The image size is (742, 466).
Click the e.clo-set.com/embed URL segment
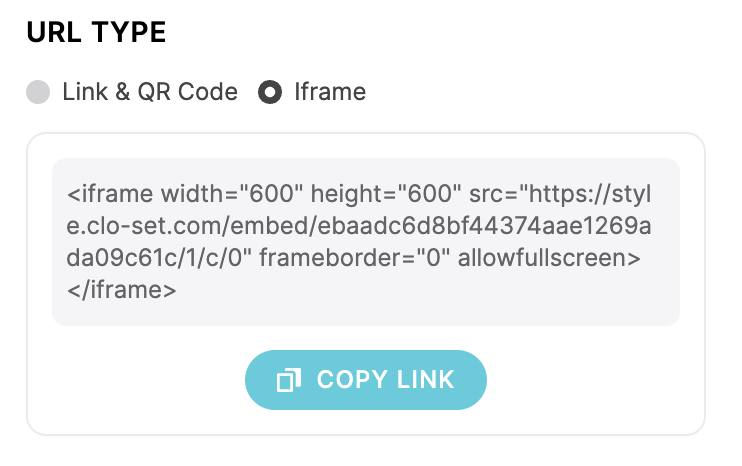pyautogui.click(x=187, y=226)
